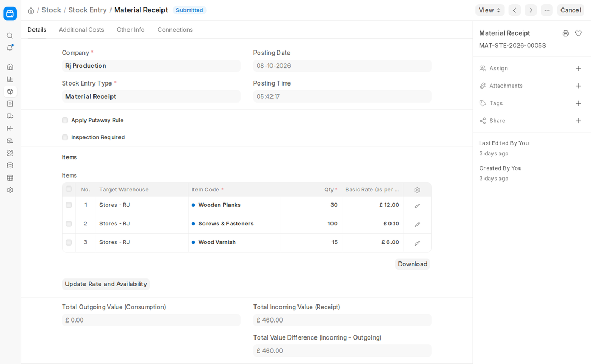
Task: Open the document list sidebar icon
Action: [x=10, y=104]
